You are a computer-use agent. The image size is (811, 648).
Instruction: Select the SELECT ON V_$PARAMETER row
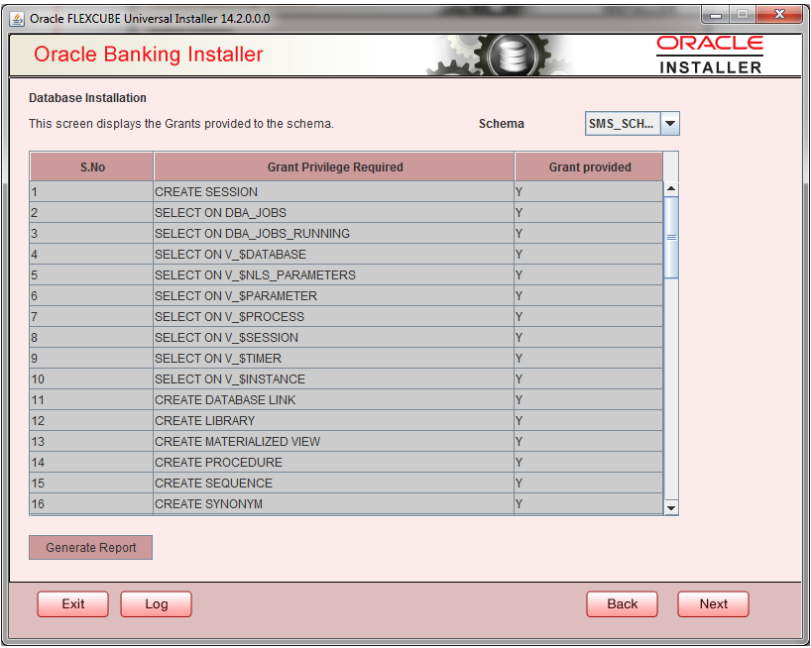(x=346, y=296)
